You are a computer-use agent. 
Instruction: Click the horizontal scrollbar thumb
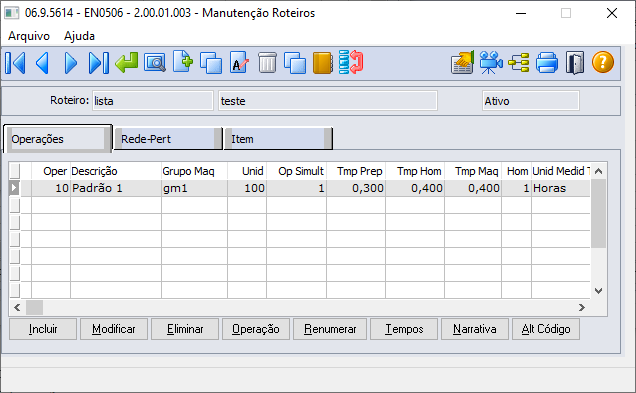[x=34, y=307]
